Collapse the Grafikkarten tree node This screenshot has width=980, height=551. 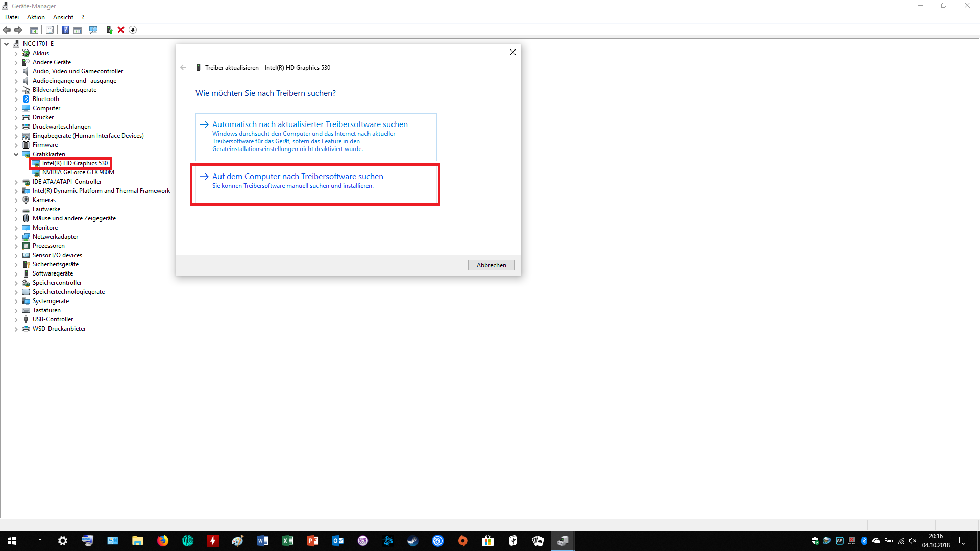(x=16, y=154)
